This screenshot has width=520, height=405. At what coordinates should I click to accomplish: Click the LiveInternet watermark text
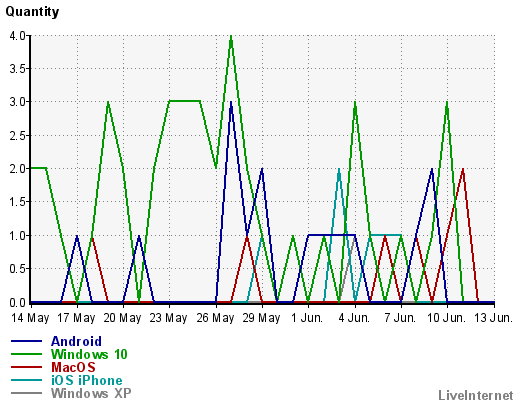coord(476,395)
